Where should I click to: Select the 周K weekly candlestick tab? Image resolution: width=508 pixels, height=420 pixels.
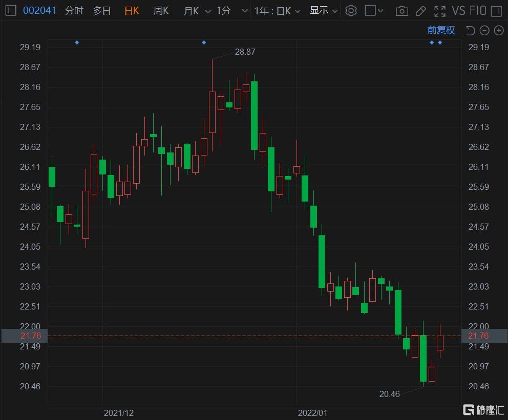[x=161, y=11]
